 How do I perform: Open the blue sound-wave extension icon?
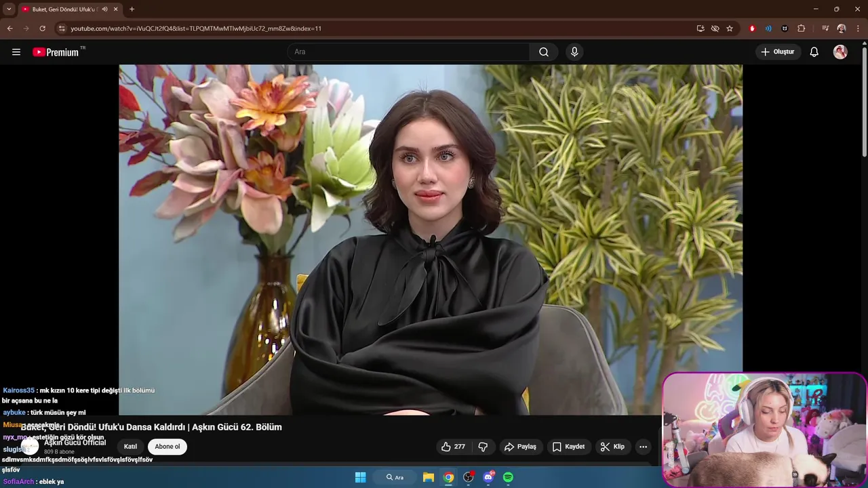tap(768, 28)
